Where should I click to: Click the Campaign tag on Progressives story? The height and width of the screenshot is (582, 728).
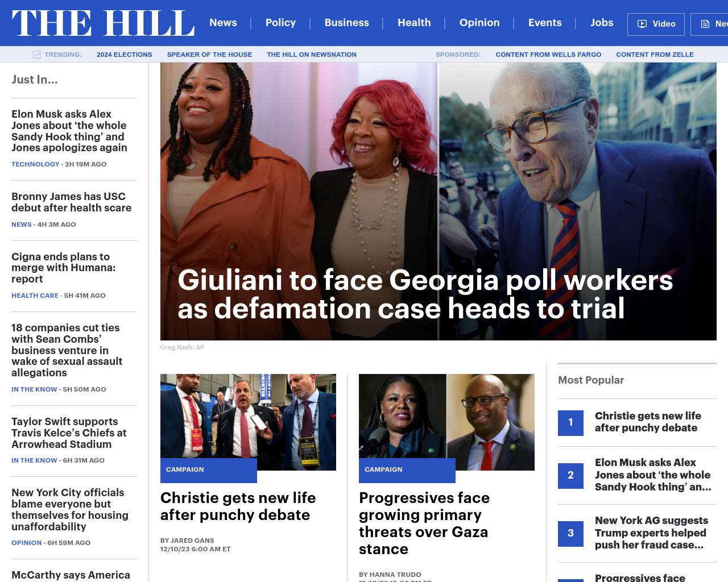point(383,469)
